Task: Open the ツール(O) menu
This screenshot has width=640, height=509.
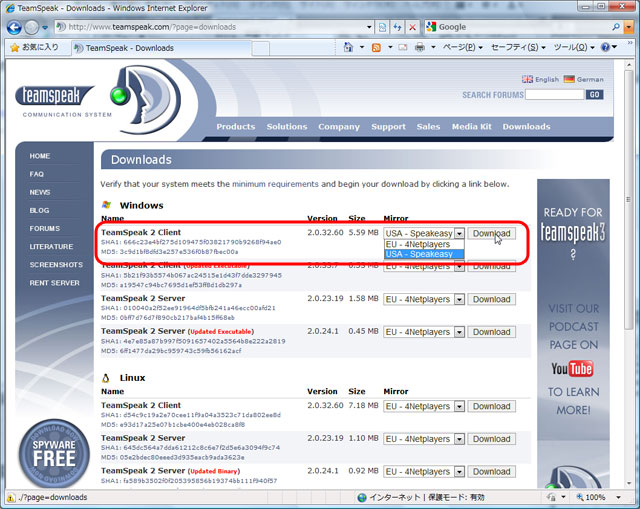Action: (x=573, y=47)
